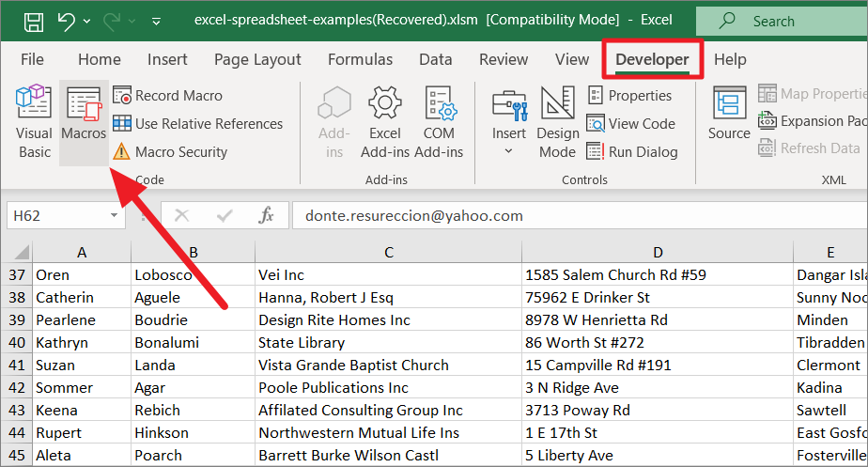868x467 pixels.
Task: Click the Search box in title bar
Action: coord(782,22)
